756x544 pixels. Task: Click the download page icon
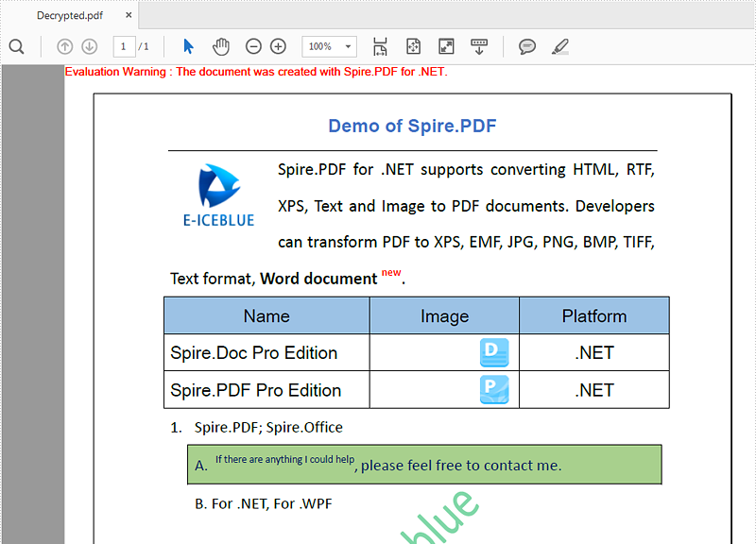(478, 45)
